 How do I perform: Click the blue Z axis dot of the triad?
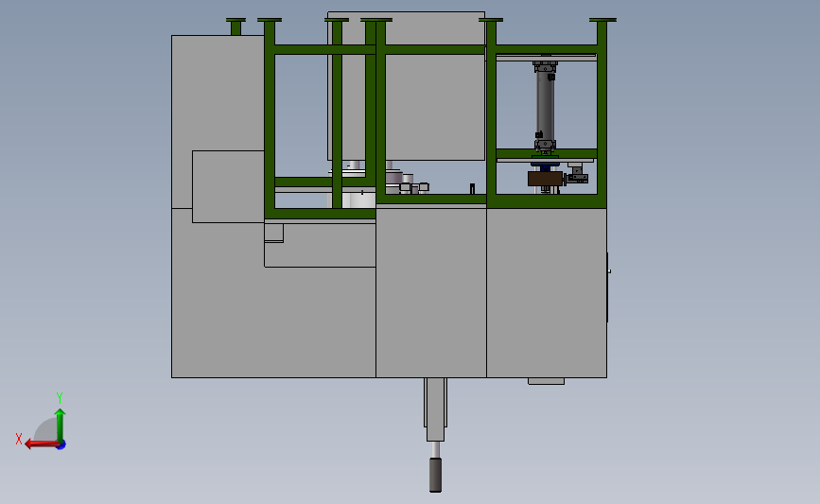[61, 445]
